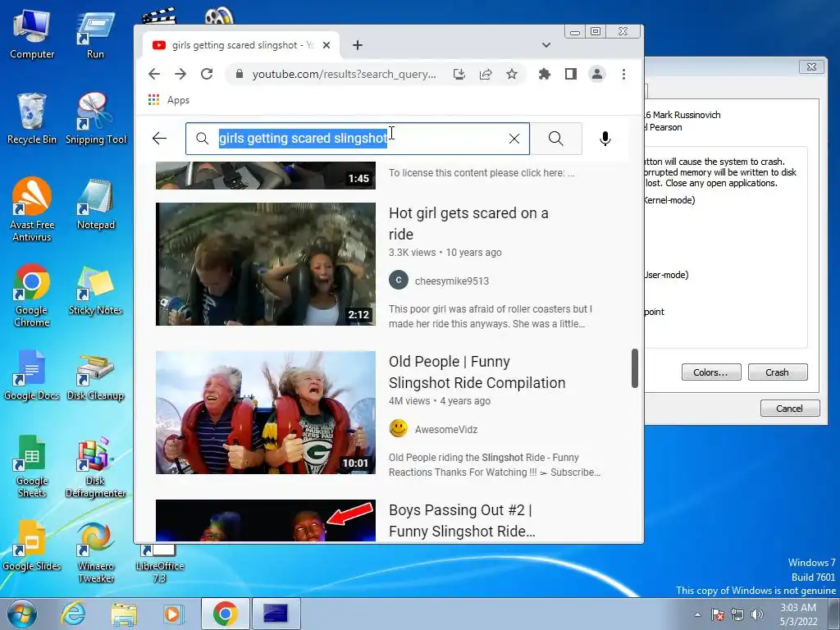Screen dimensions: 840x630
Task: Submit search with the magnifier button
Action: (x=556, y=139)
